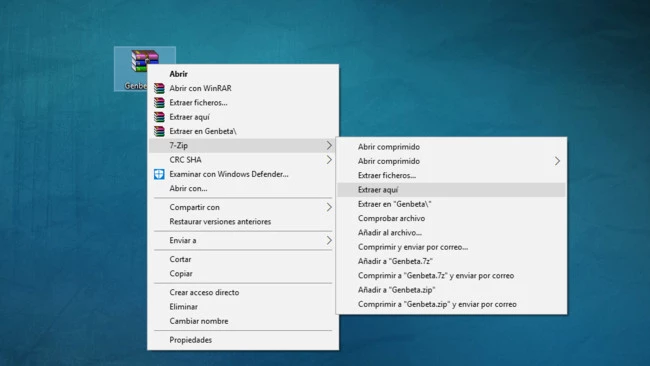Select highlighted Extraer aquí in 7-Zip submenu
Viewport: 650px width, 366px height.
coord(451,189)
